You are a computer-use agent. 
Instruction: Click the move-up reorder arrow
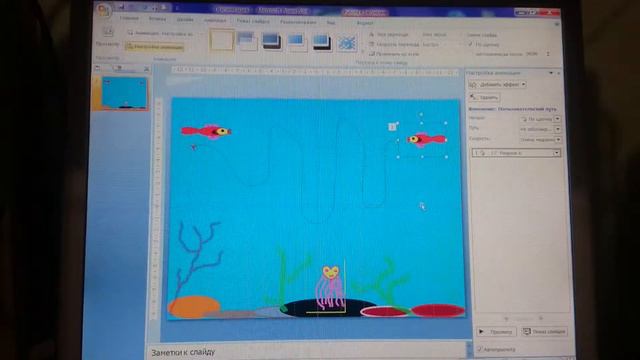(506, 318)
